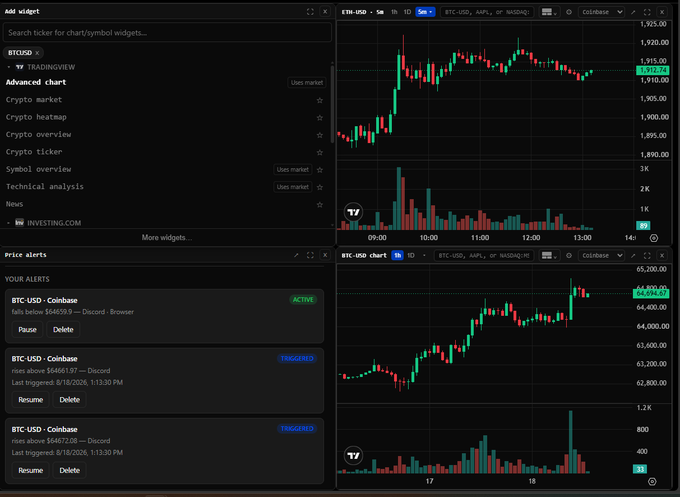
Task: Select the Crypto heatmap widget
Action: [36, 117]
